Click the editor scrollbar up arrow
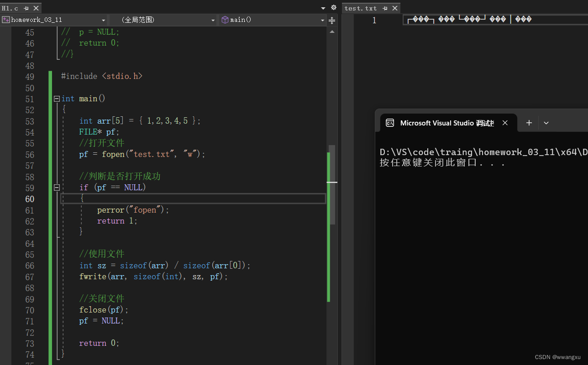 point(332,31)
